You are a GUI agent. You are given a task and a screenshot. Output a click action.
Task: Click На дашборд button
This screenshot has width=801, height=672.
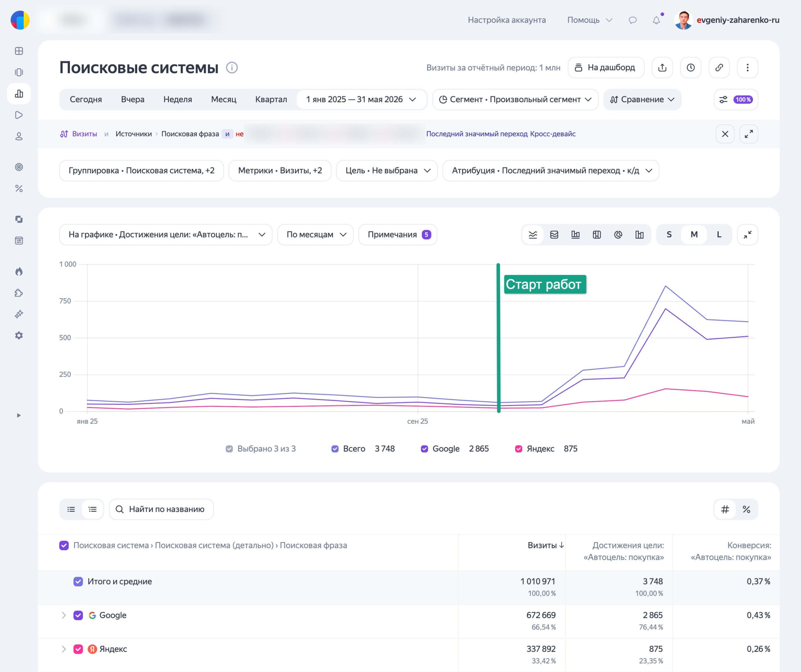click(x=606, y=68)
